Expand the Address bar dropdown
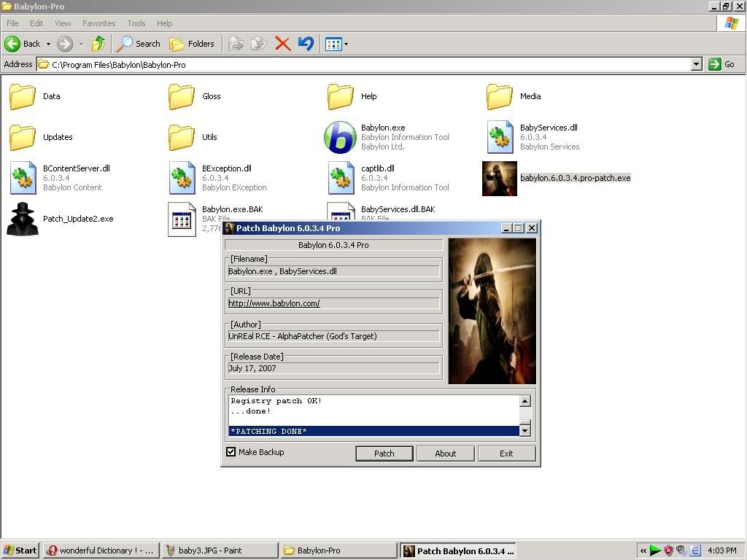747x560 pixels. coord(696,64)
